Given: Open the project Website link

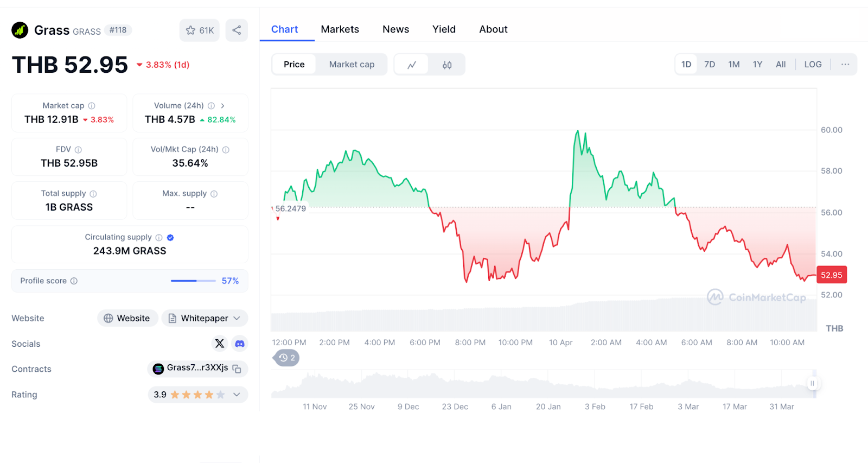Looking at the screenshot, I should coord(127,318).
